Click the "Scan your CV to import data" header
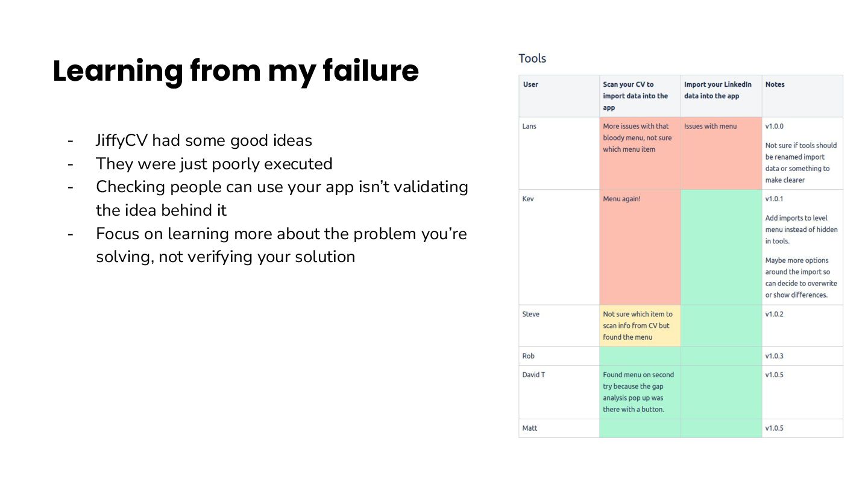 click(x=635, y=96)
